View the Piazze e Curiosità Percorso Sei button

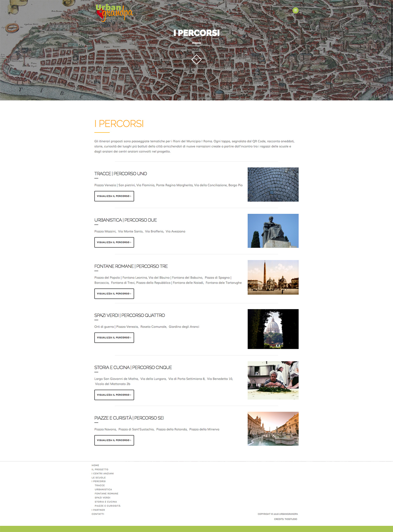[x=114, y=440]
